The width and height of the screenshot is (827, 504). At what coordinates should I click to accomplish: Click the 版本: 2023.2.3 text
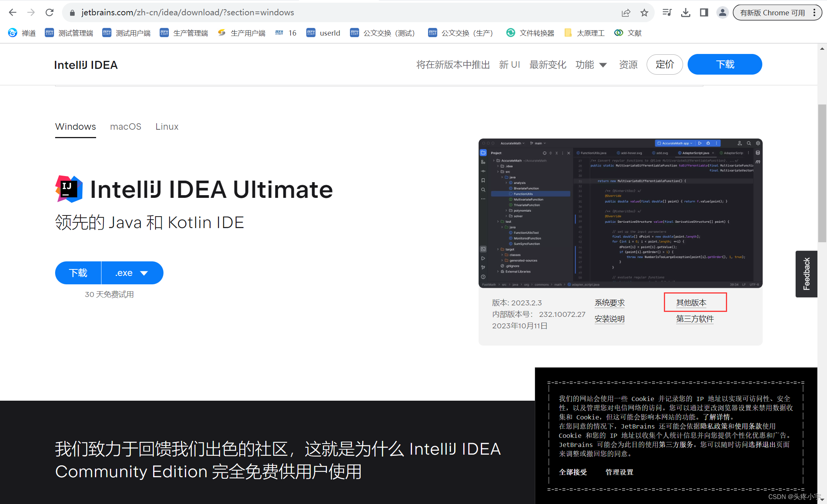pyautogui.click(x=517, y=303)
